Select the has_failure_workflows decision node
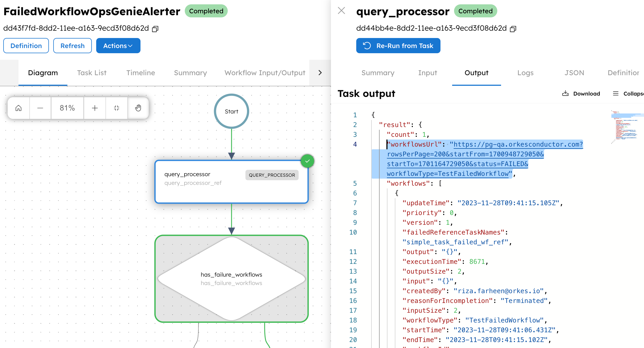Screen dimensions: 644x348 pyautogui.click(x=231, y=278)
